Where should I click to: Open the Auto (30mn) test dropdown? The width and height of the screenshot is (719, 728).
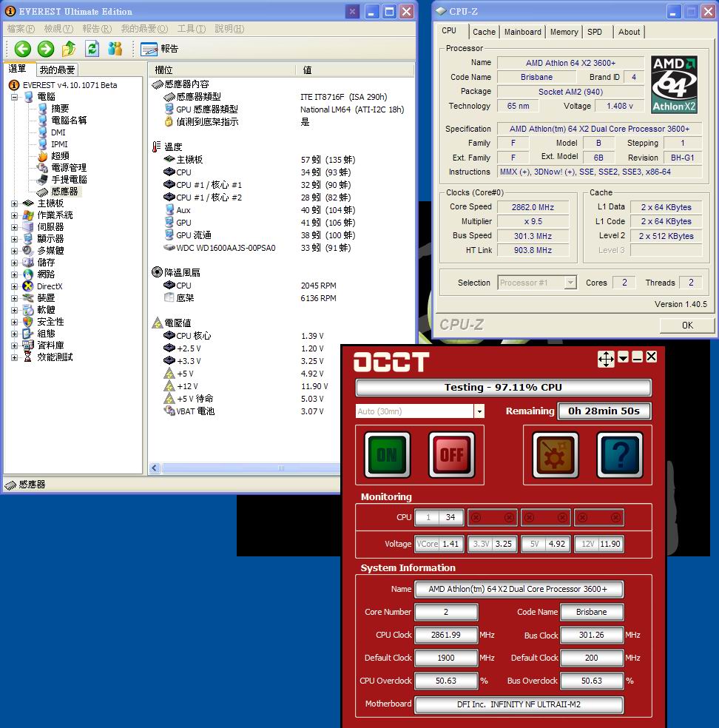[x=479, y=411]
